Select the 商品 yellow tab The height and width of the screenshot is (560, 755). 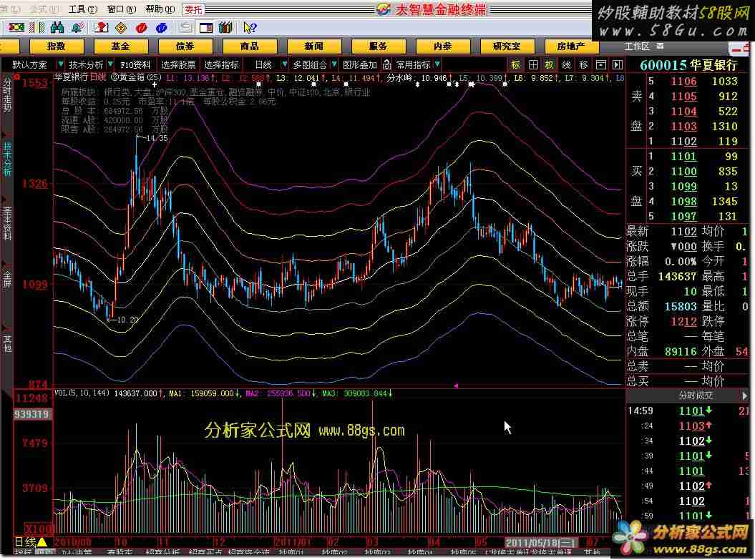tap(250, 46)
